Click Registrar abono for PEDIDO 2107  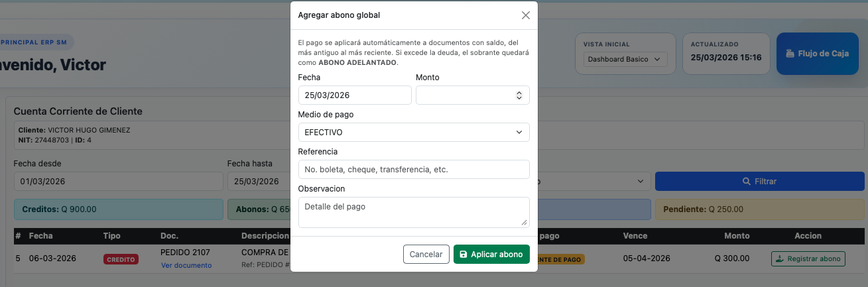point(808,258)
